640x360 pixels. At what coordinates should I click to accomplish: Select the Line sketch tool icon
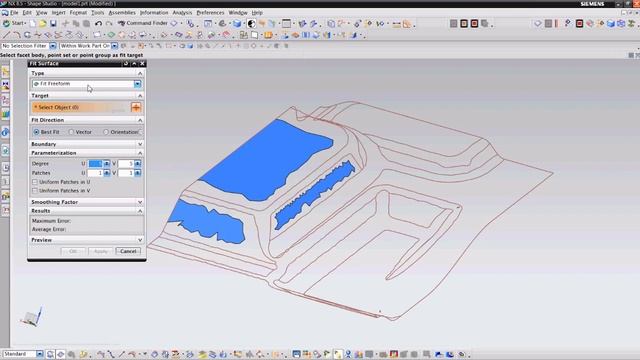click(x=7, y=35)
